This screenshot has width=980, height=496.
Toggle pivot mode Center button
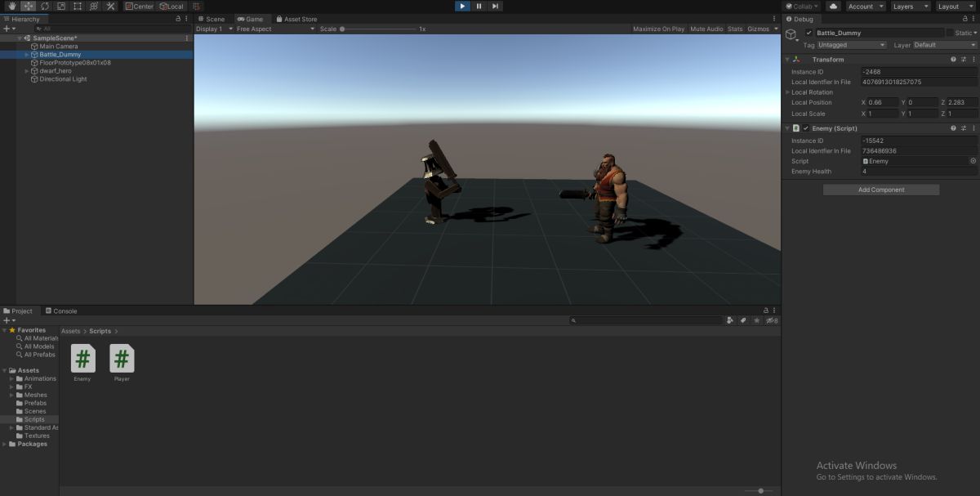point(140,6)
